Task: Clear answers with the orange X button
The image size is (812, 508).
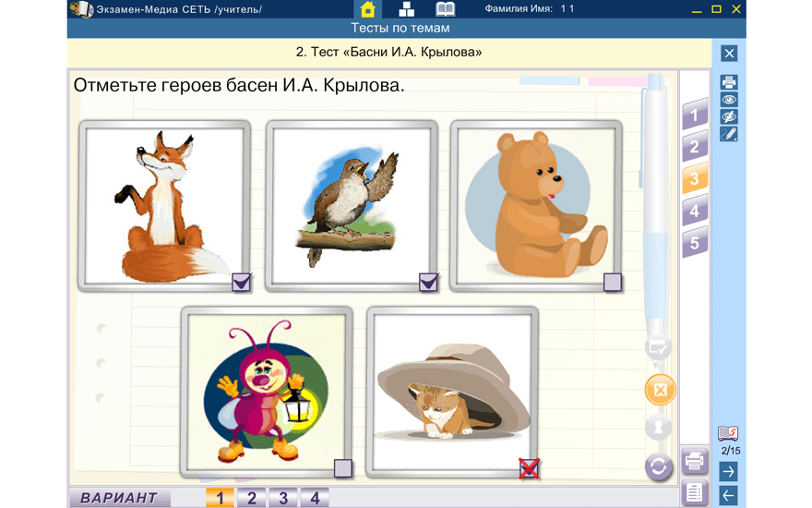Action: coord(661,390)
